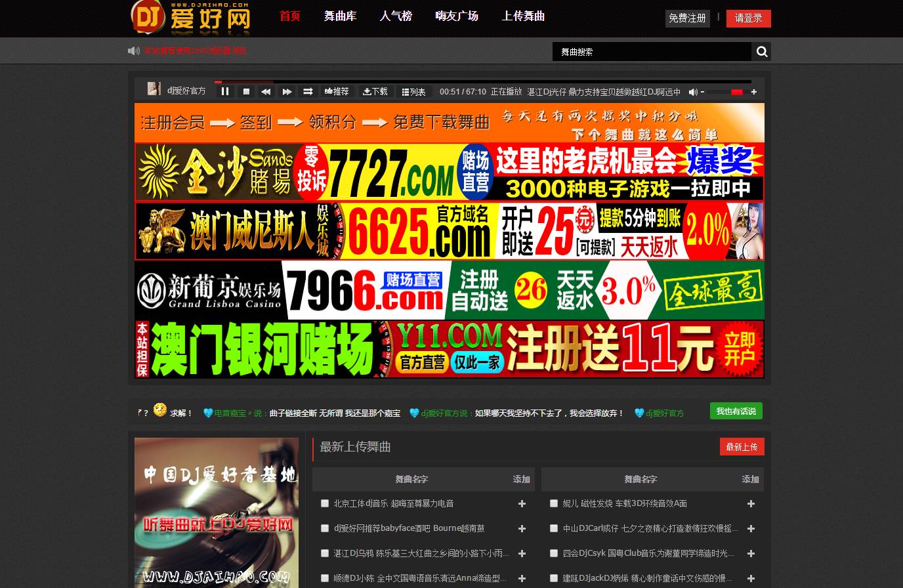The width and height of the screenshot is (903, 588).
Task: Check the box for 中山DJCarl成仔 track
Action: point(554,528)
